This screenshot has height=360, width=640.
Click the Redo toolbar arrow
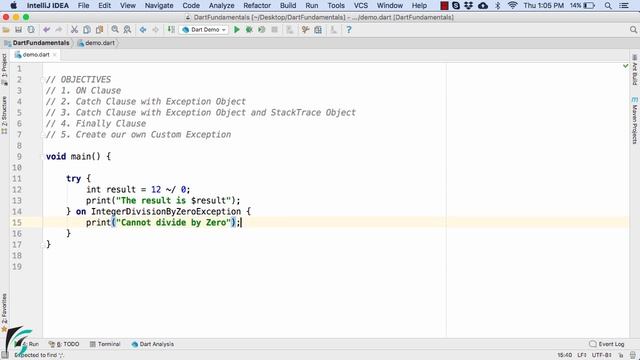tap(59, 30)
